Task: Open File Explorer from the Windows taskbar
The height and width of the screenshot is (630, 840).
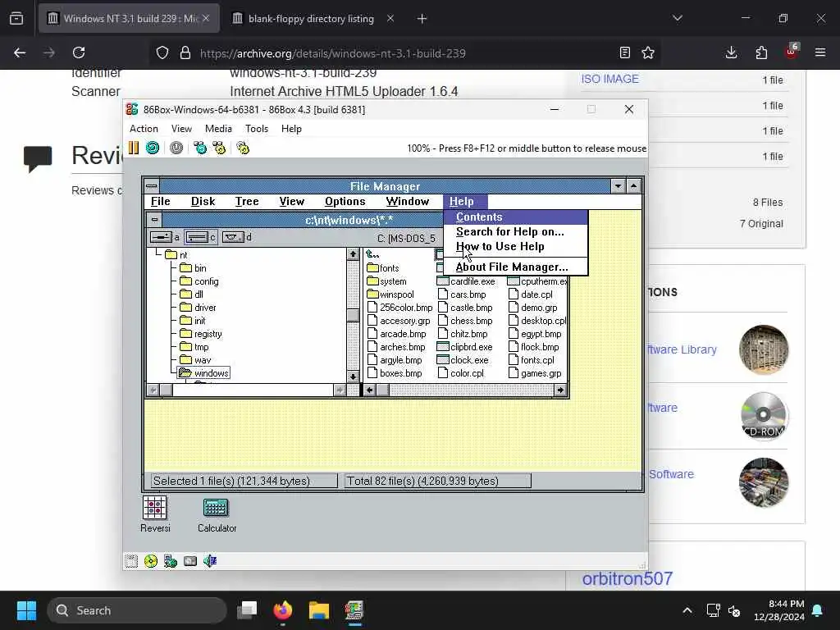Action: click(319, 610)
